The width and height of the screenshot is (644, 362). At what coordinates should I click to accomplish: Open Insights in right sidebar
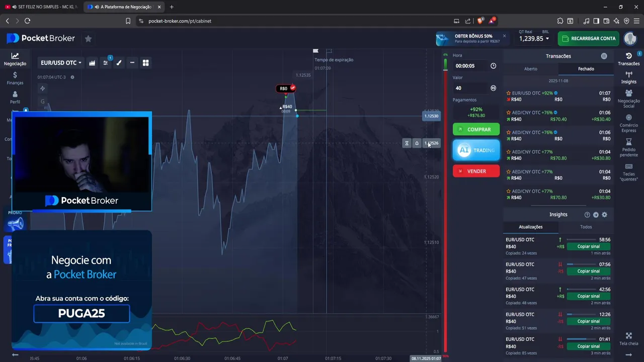click(629, 77)
